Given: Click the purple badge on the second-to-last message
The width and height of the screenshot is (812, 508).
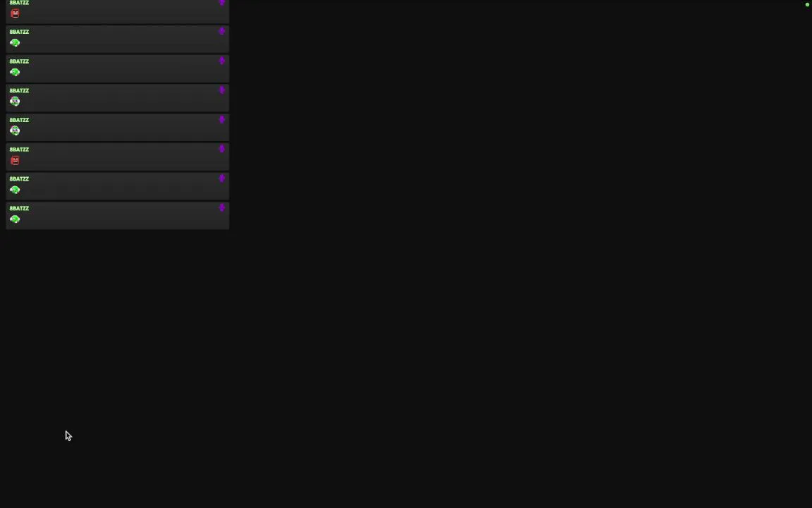Looking at the screenshot, I should point(221,179).
